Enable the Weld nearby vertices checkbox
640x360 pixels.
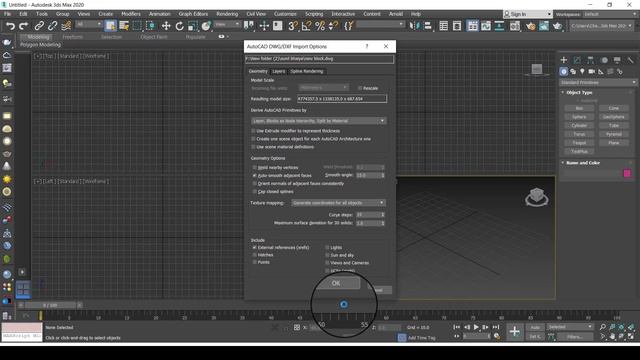point(255,168)
